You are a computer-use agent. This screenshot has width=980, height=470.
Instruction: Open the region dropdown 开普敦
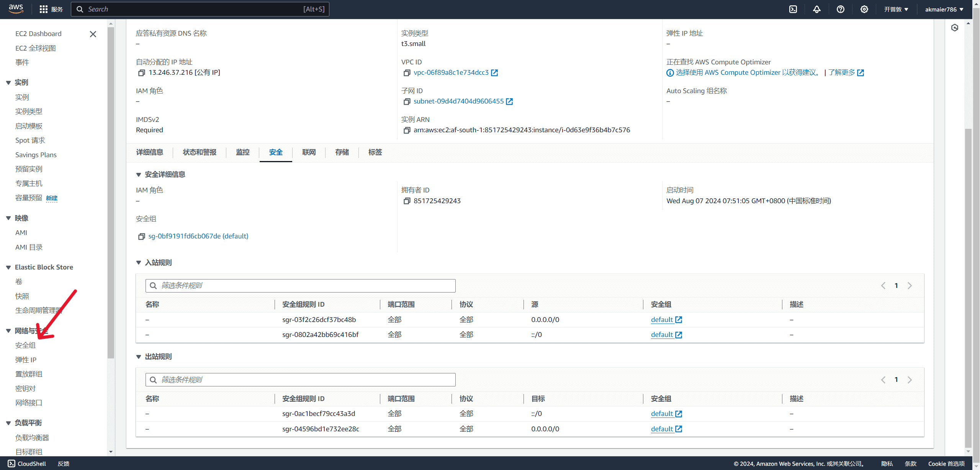click(896, 9)
